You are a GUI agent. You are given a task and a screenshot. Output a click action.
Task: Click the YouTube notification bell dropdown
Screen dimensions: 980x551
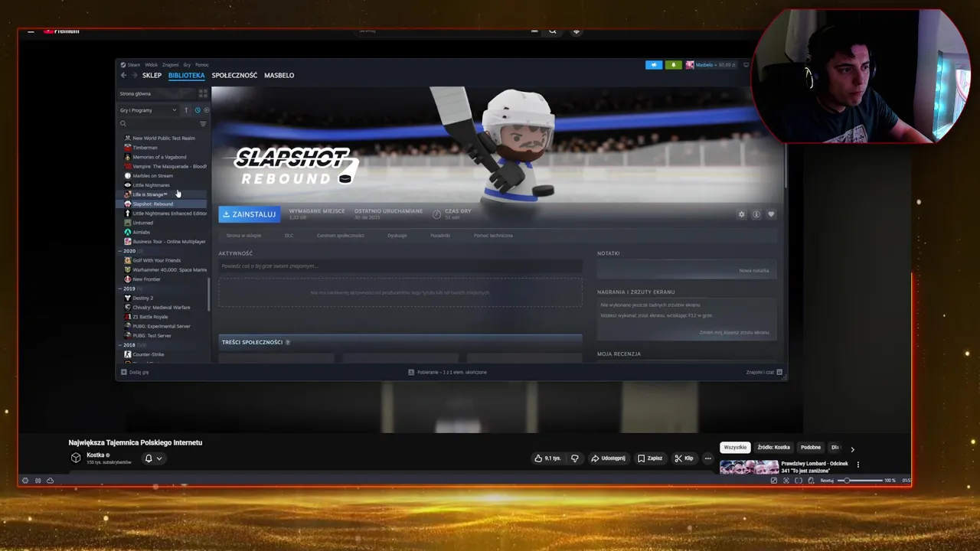[153, 458]
